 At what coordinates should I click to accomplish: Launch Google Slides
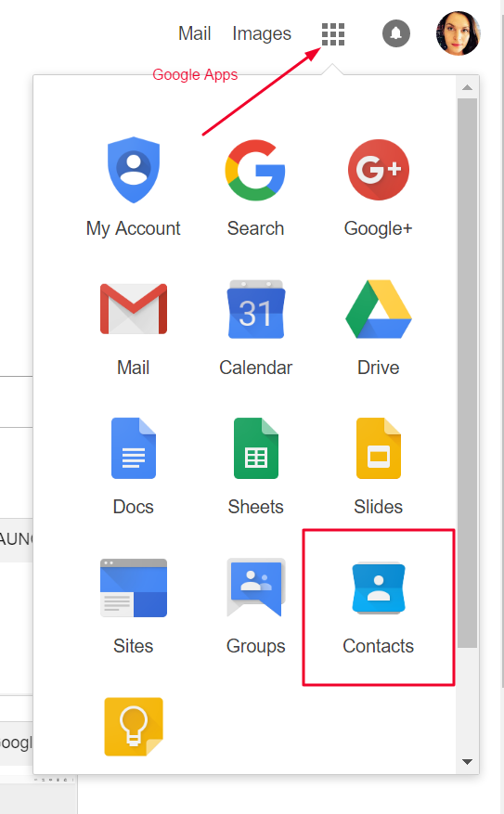tap(379, 448)
